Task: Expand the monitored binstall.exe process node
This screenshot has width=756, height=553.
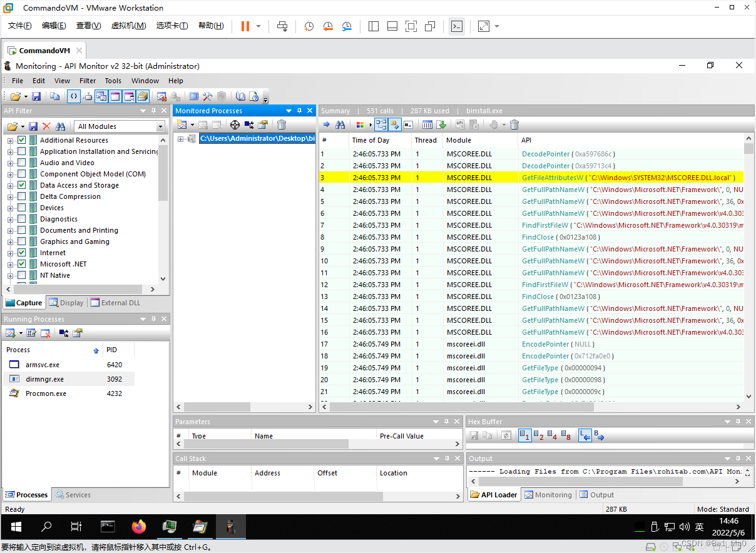Action: click(x=180, y=139)
